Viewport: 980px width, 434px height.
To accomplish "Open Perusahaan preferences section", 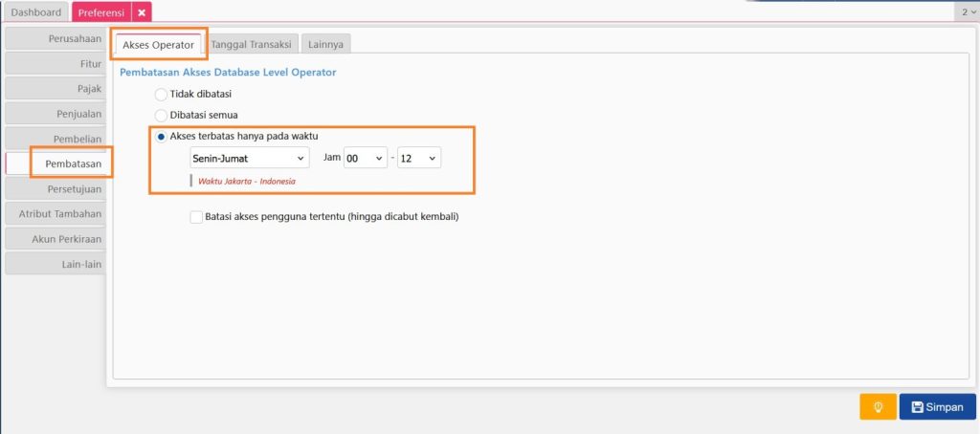I will pyautogui.click(x=55, y=39).
